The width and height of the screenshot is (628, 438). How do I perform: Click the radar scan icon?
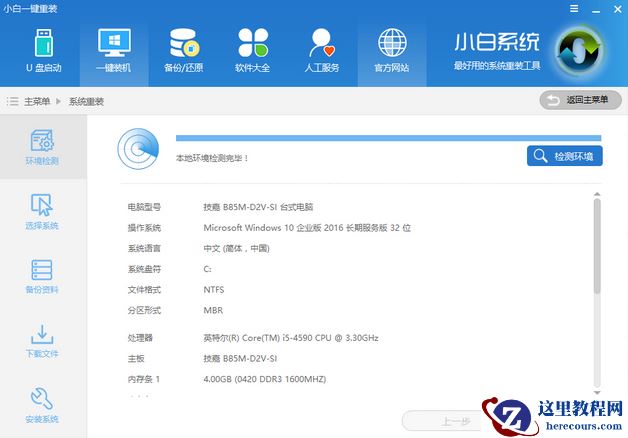coord(138,149)
